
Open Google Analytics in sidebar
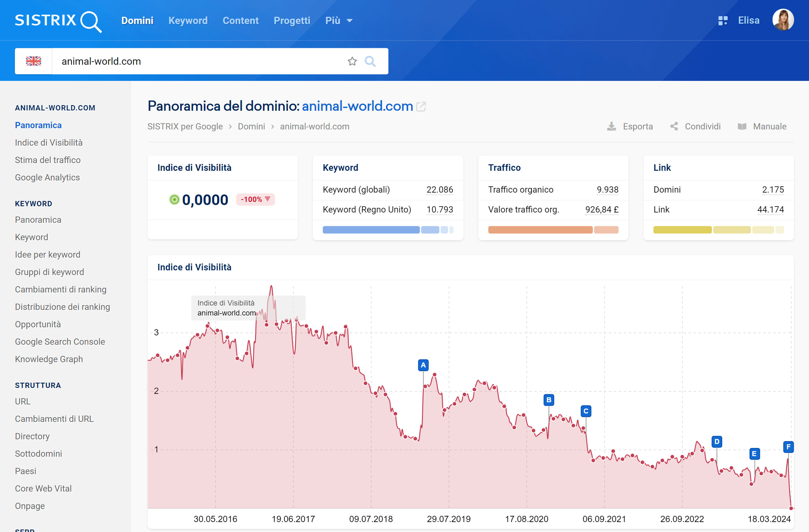(47, 177)
